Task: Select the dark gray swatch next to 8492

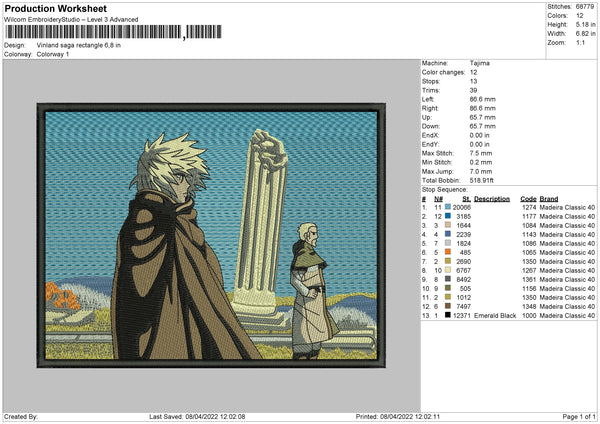Action: pyautogui.click(x=448, y=279)
